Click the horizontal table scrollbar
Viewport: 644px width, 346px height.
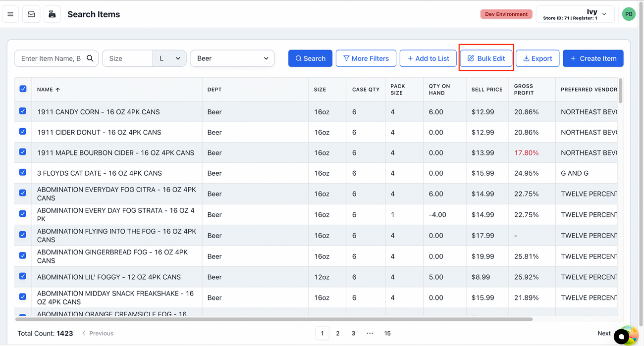click(x=273, y=319)
